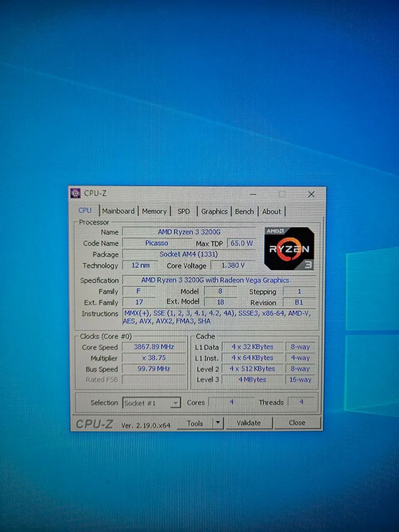399x532 pixels.
Task: Click the Revision value B1
Action: click(x=299, y=302)
